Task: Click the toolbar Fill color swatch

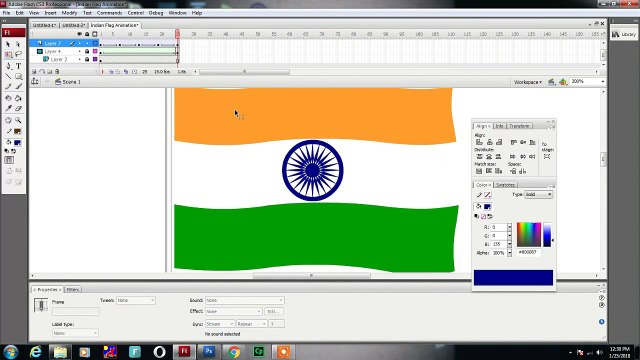Action: tap(18, 143)
